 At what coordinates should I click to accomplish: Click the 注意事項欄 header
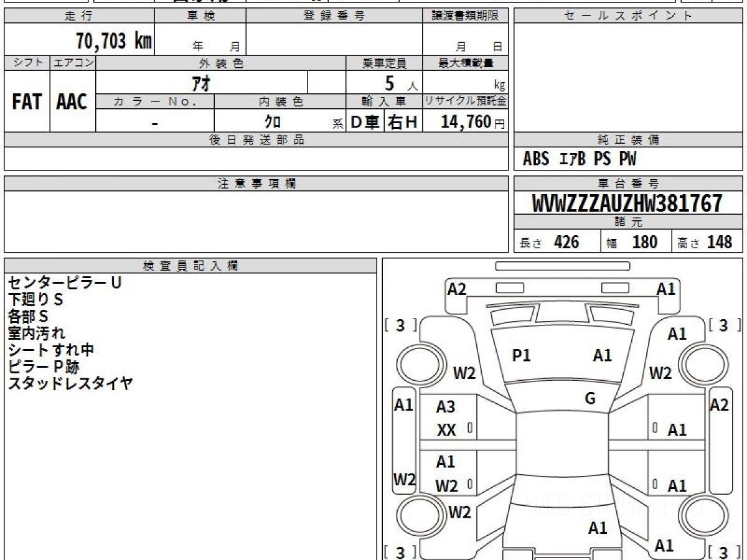(x=256, y=184)
